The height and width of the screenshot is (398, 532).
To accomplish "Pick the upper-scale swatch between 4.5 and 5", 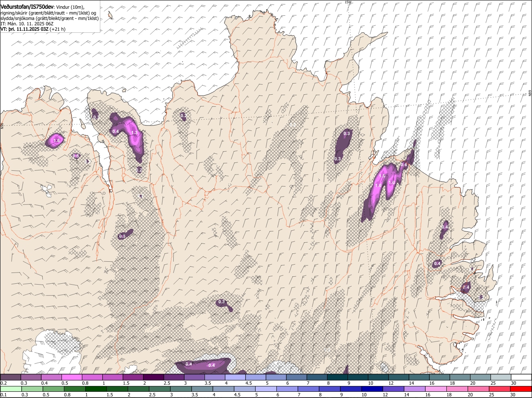I will tap(255, 377).
